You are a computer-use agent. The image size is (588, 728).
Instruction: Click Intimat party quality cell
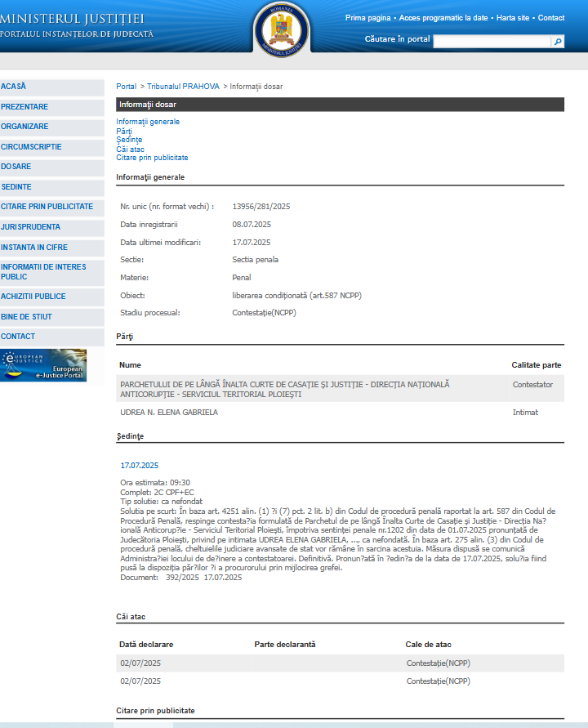tap(525, 413)
